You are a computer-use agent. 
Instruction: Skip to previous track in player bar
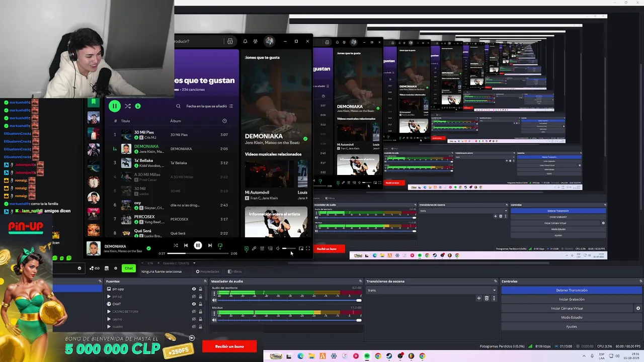[186, 245]
